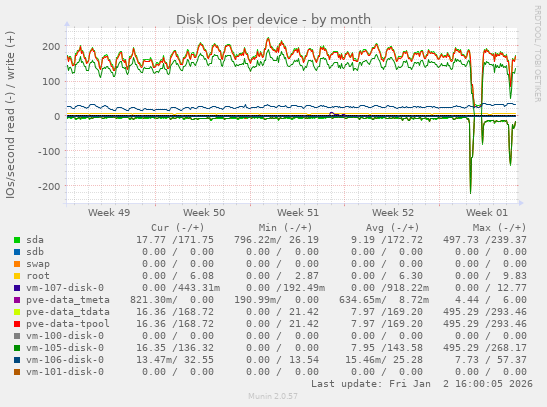Click the sda Cur value 17.77 /171.75
The height and width of the screenshot is (407, 547).
coord(175,240)
